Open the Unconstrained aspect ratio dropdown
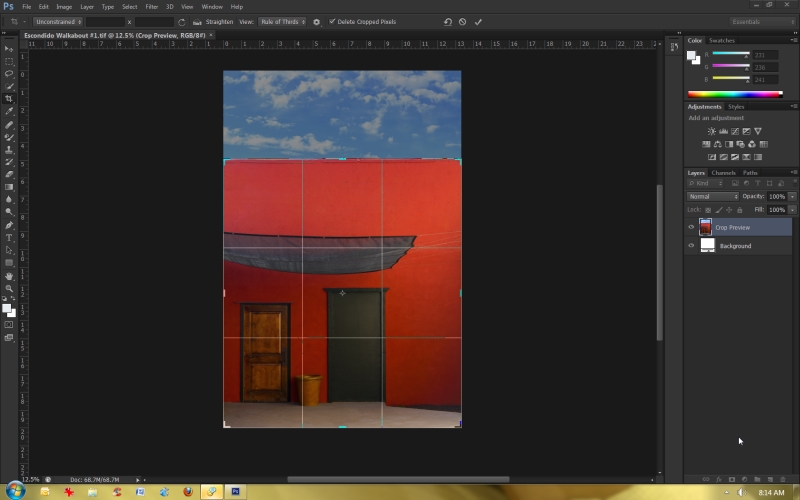Screen dimensions: 800x500 (x=55, y=21)
